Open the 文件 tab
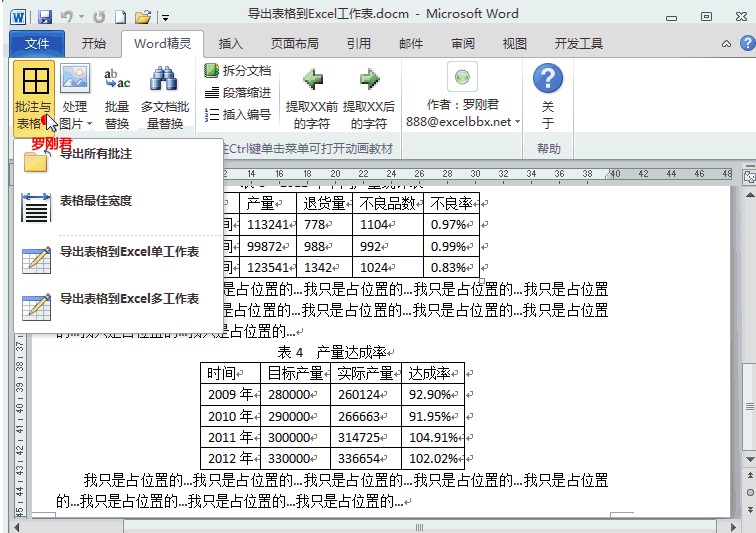The width and height of the screenshot is (756, 533). (x=37, y=44)
